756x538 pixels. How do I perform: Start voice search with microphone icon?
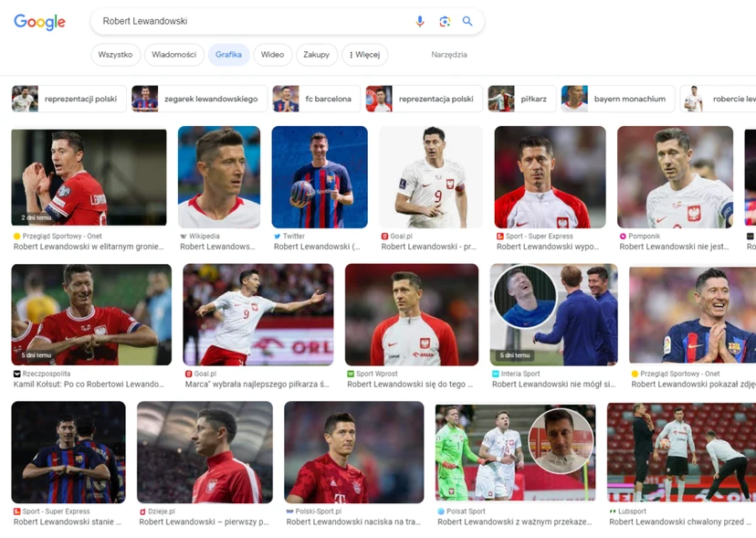point(420,21)
